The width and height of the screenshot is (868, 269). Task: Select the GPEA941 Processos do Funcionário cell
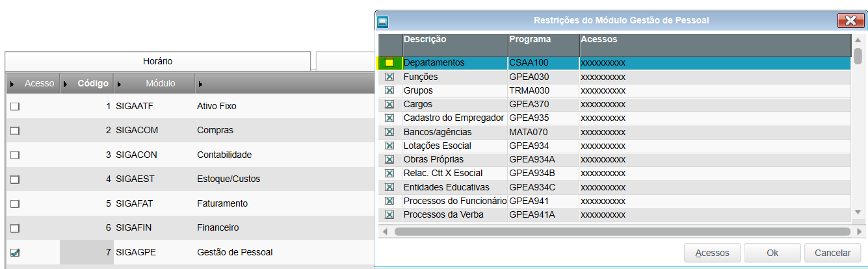pos(544,201)
